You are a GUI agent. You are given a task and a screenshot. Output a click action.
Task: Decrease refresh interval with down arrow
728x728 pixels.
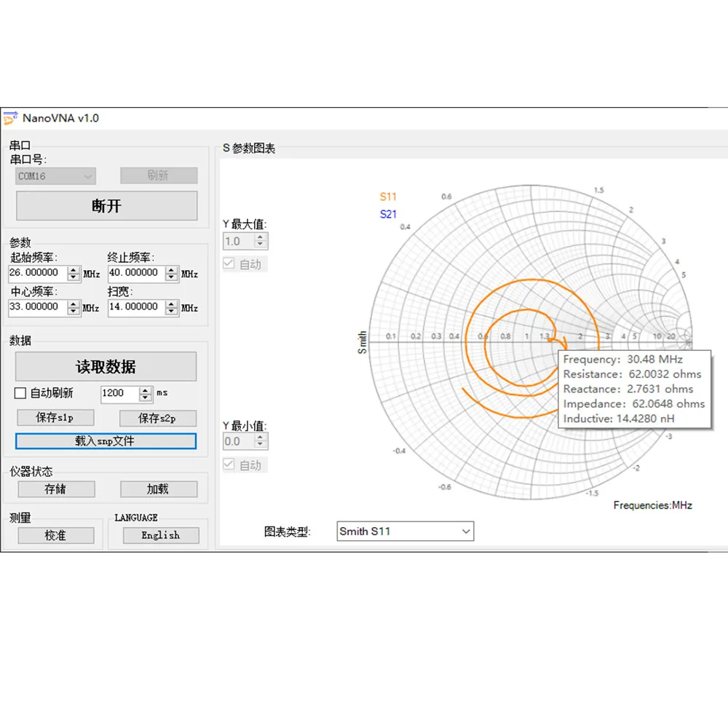(146, 398)
